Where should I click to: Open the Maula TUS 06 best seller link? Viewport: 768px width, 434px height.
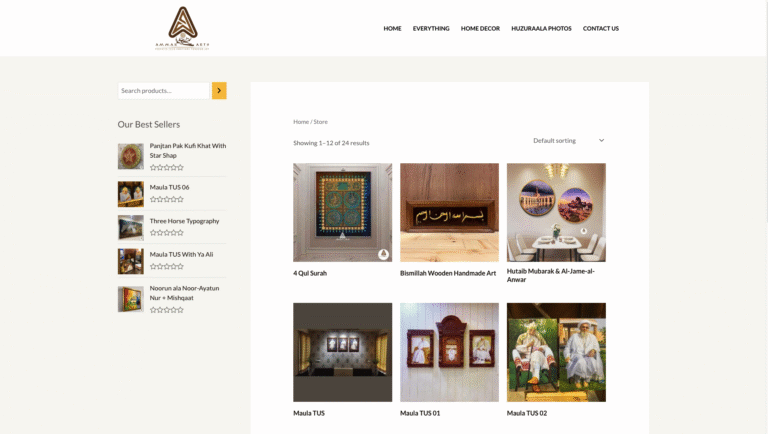(x=169, y=187)
